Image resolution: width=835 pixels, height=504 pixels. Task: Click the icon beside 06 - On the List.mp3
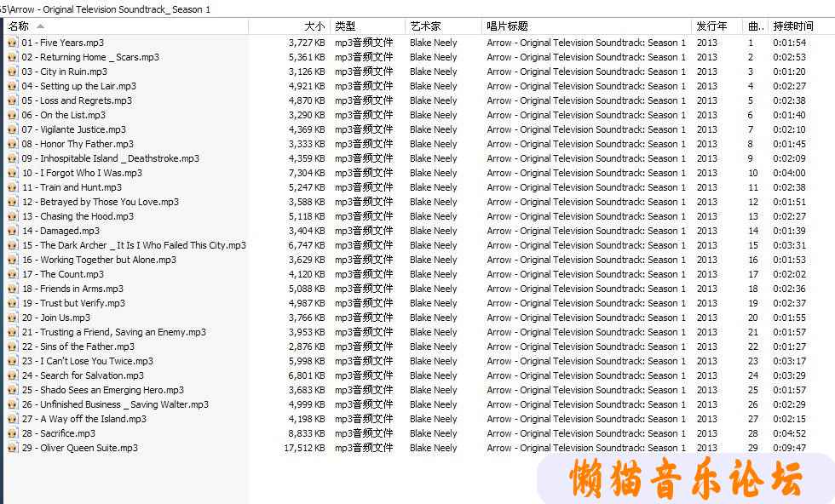pos(12,115)
